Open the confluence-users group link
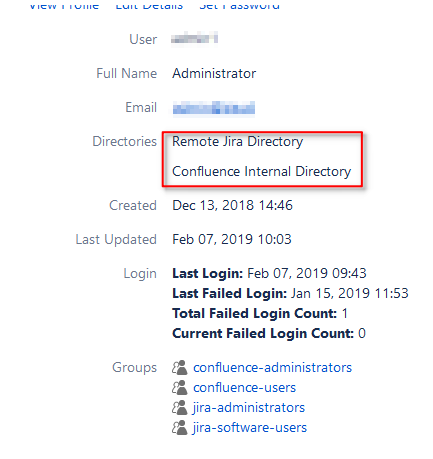The image size is (433, 459). [x=244, y=388]
